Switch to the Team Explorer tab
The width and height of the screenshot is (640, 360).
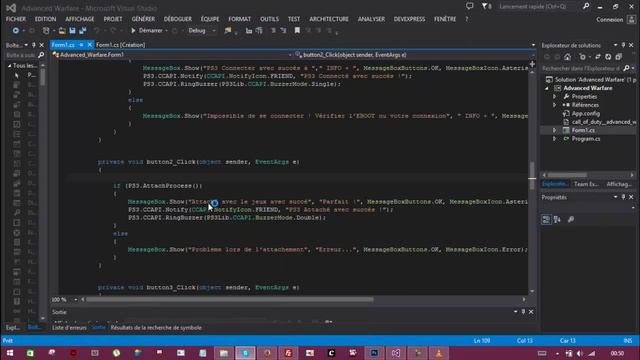point(586,184)
